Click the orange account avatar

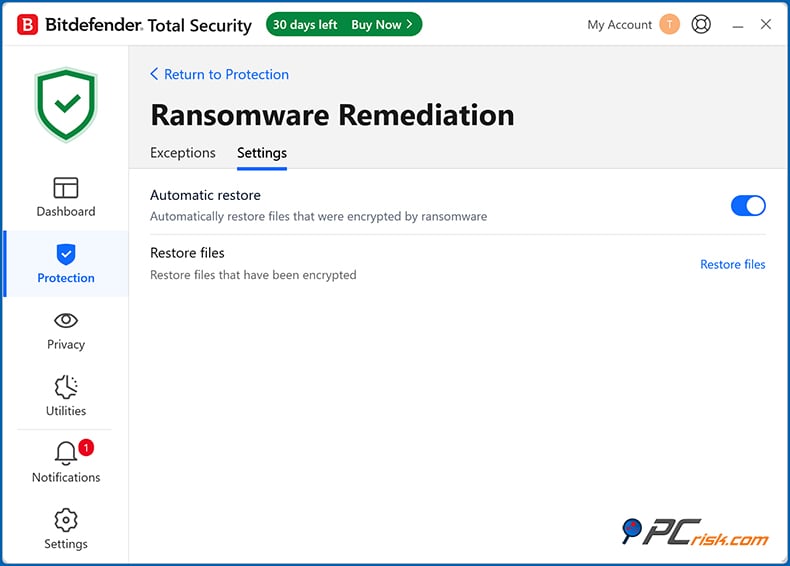coord(670,24)
